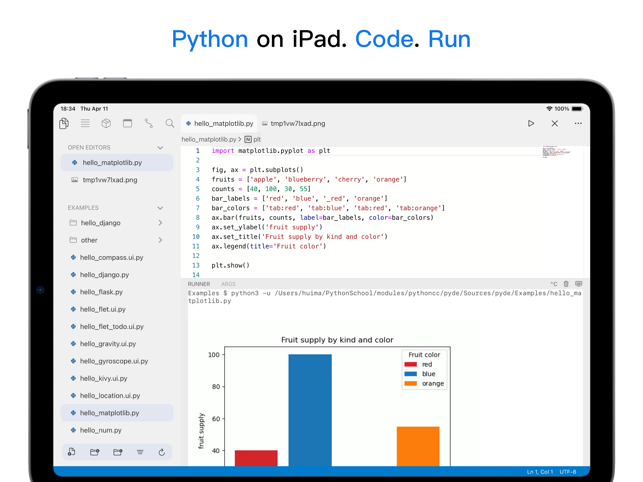Click the first new folder icon in bottom toolbar
The height and width of the screenshot is (482, 643).
tap(94, 452)
